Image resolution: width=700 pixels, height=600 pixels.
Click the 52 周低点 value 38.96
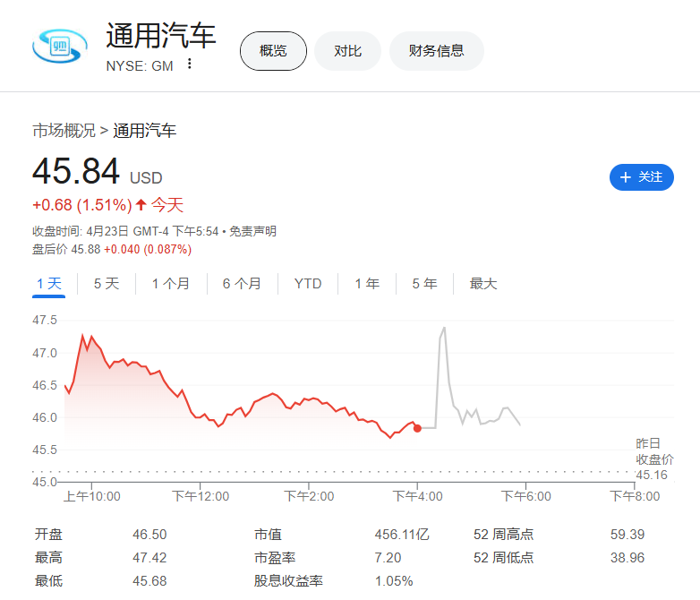pyautogui.click(x=627, y=558)
